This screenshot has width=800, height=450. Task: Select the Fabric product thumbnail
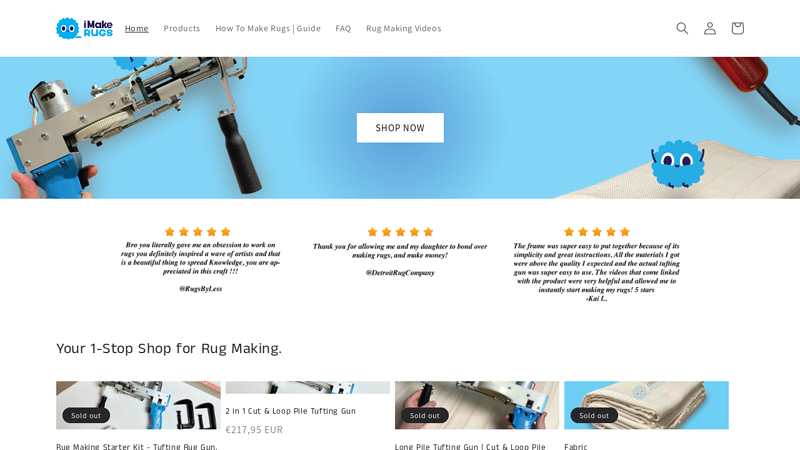[646, 405]
